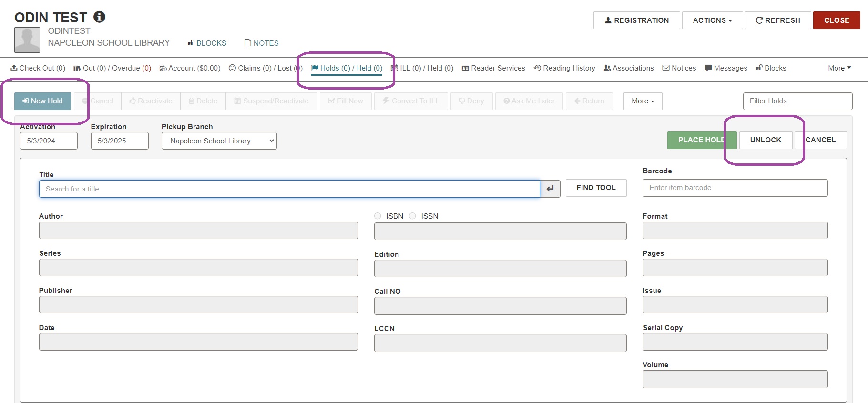Open patron Blocks unlock icon link
Viewport: 868px width, 403px height.
pyautogui.click(x=207, y=43)
